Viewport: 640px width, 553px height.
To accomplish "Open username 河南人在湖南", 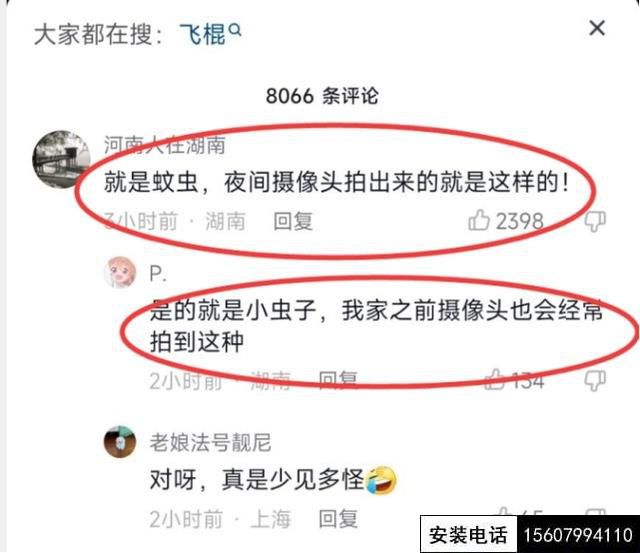I will point(164,145).
